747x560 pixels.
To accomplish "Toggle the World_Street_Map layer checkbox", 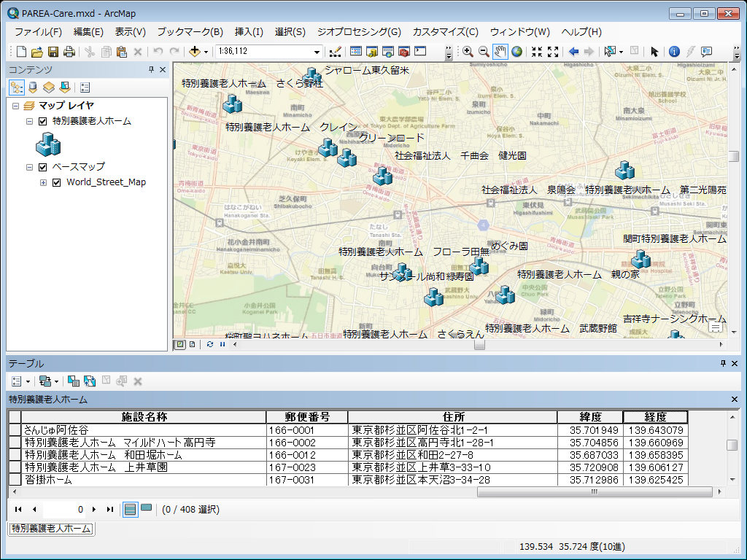I will [56, 182].
